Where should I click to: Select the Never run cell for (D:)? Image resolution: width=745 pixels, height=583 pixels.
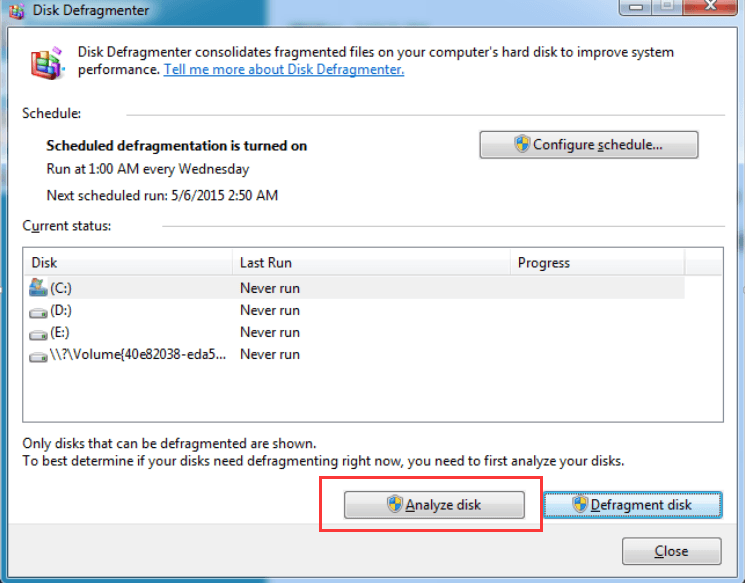tap(270, 310)
